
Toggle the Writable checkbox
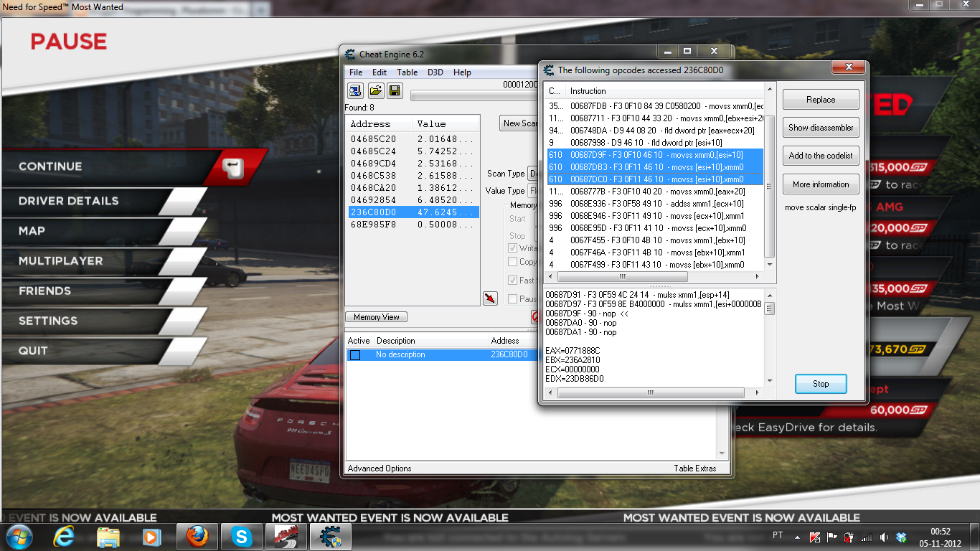pyautogui.click(x=512, y=248)
